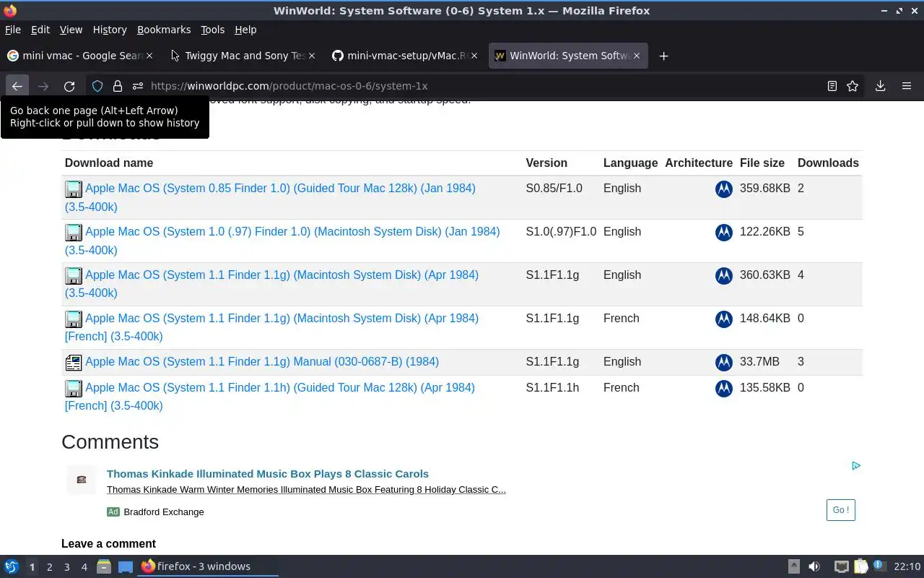924x578 pixels.
Task: Open the file manager from the taskbar
Action: [x=104, y=566]
